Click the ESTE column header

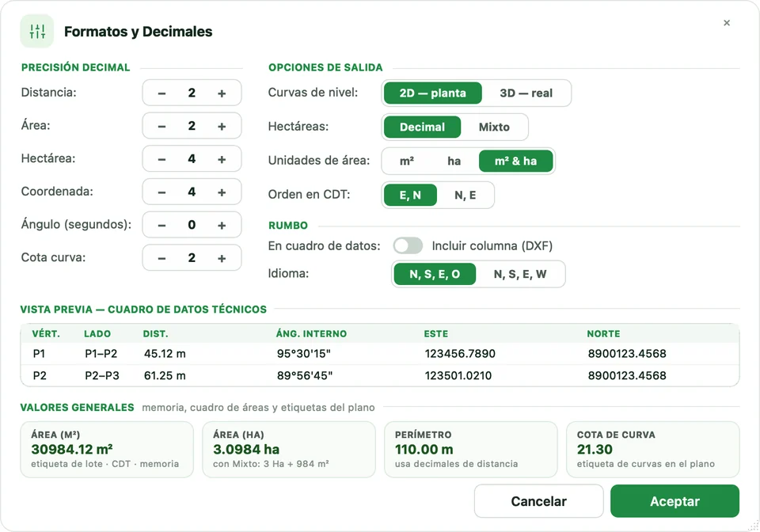tap(435, 334)
